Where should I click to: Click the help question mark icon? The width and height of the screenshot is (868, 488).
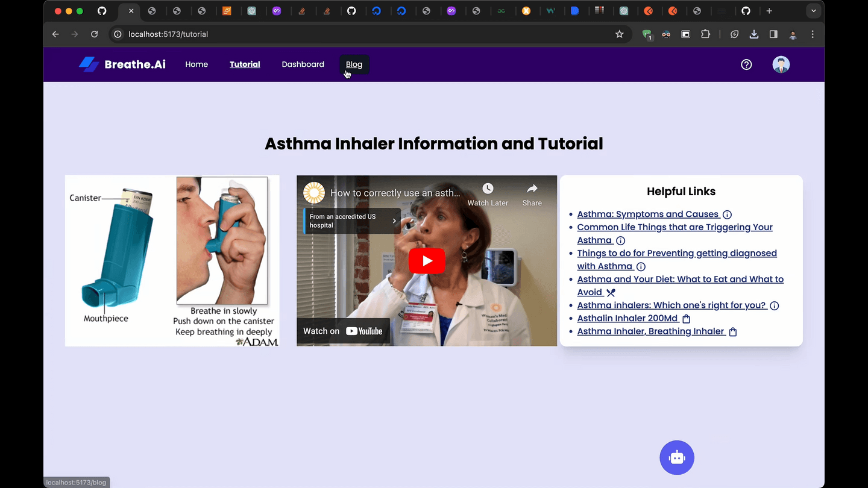[x=746, y=64]
